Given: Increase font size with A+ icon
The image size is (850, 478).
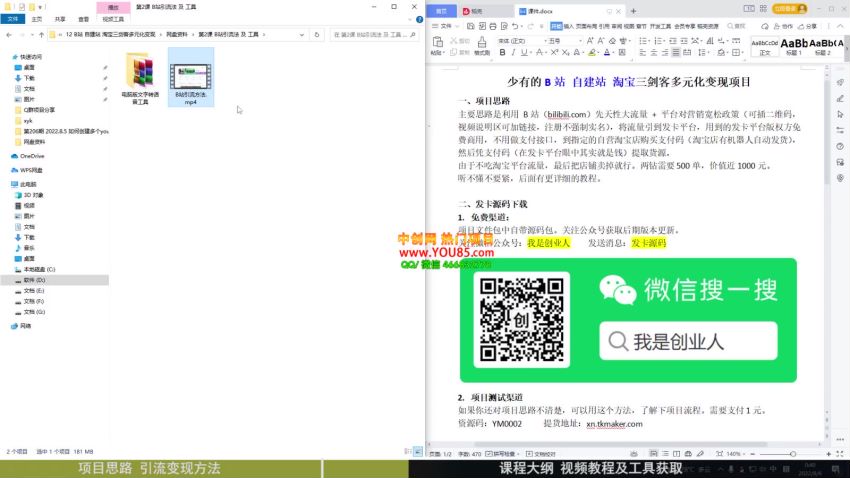Looking at the screenshot, I should [590, 41].
